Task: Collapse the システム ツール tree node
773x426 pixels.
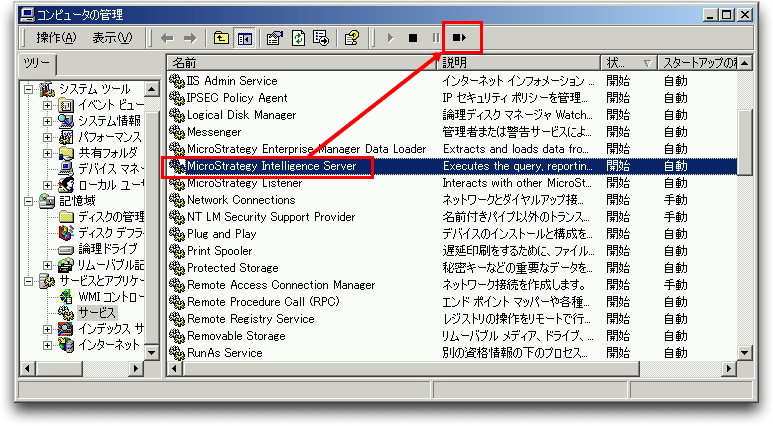Action: pos(29,89)
